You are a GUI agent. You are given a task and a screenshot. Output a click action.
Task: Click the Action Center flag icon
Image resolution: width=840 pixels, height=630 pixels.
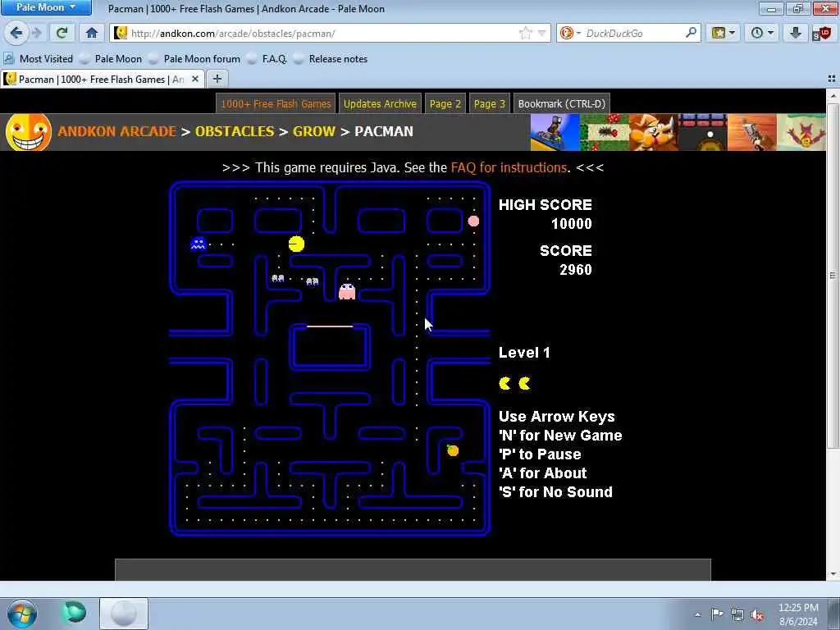pos(717,614)
